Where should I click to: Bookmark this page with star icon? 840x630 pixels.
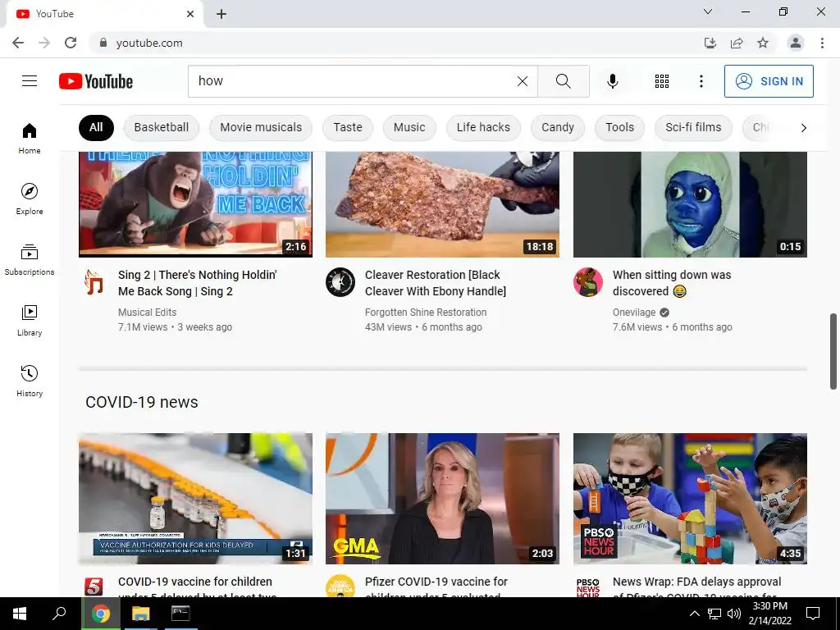pos(763,43)
